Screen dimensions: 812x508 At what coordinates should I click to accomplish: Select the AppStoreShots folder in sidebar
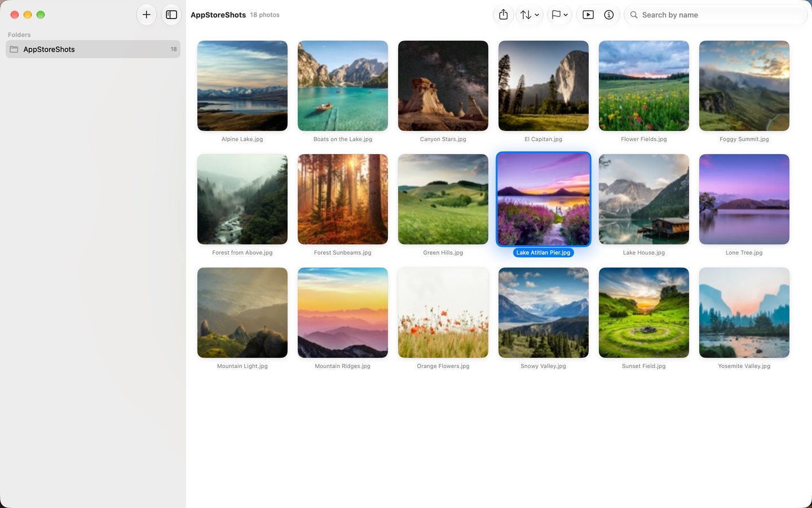93,49
